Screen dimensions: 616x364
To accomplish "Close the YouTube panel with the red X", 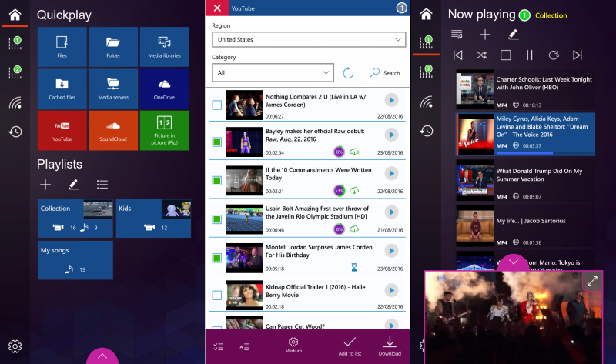I will point(217,8).
